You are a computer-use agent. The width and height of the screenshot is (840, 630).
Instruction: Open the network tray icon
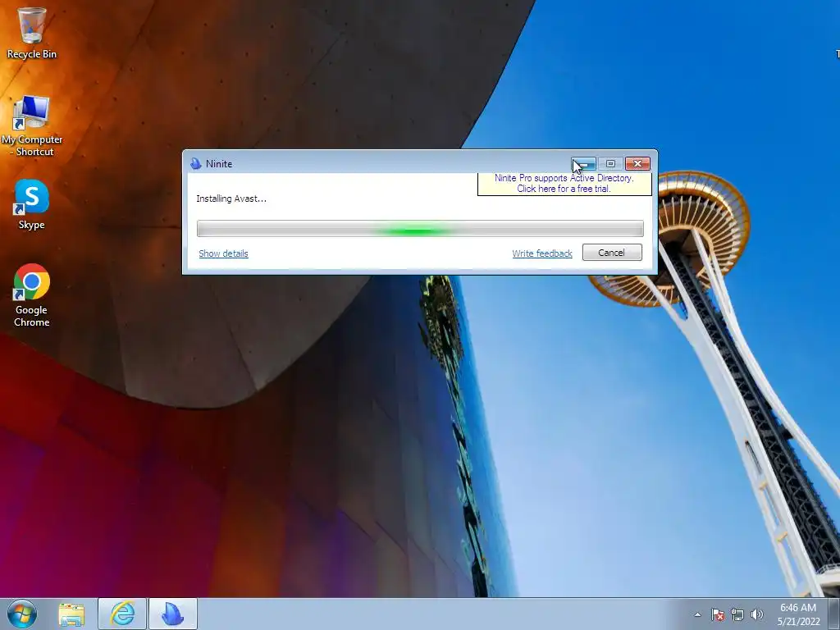click(x=737, y=614)
